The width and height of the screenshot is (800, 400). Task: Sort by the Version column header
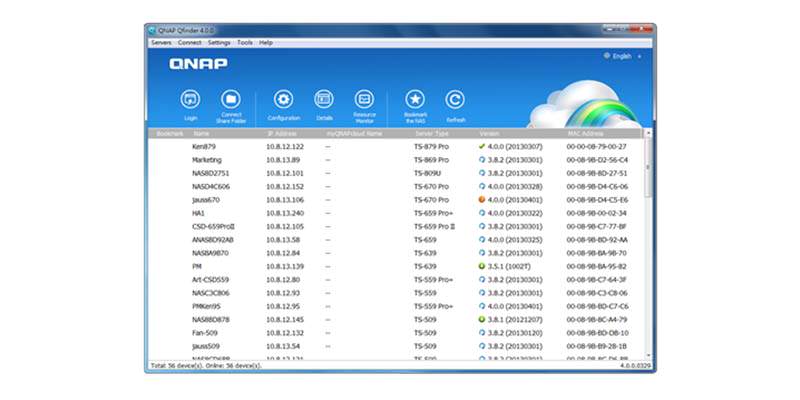489,134
